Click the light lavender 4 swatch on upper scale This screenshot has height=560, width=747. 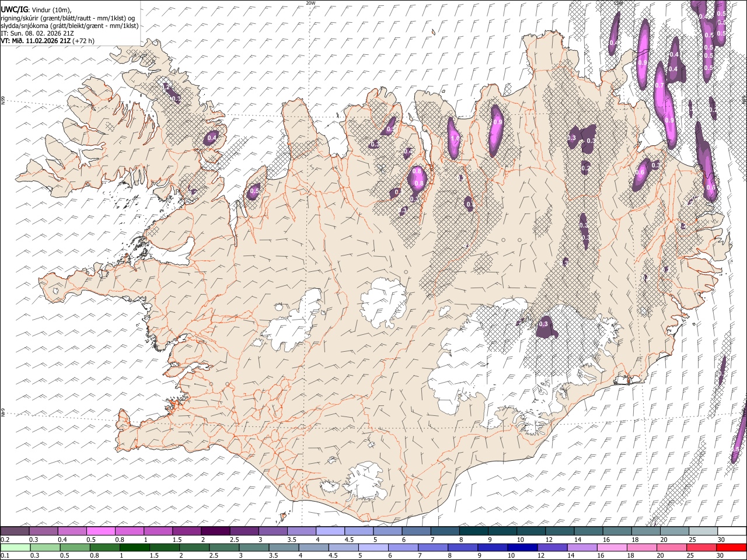(x=329, y=531)
